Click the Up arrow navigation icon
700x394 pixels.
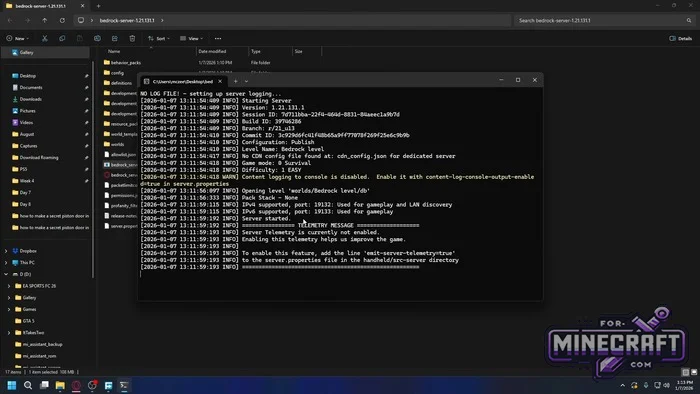pos(45,20)
